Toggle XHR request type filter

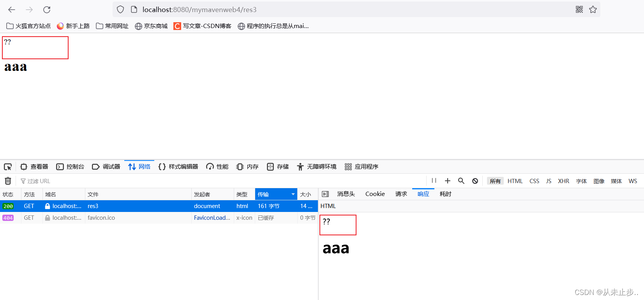(x=563, y=181)
